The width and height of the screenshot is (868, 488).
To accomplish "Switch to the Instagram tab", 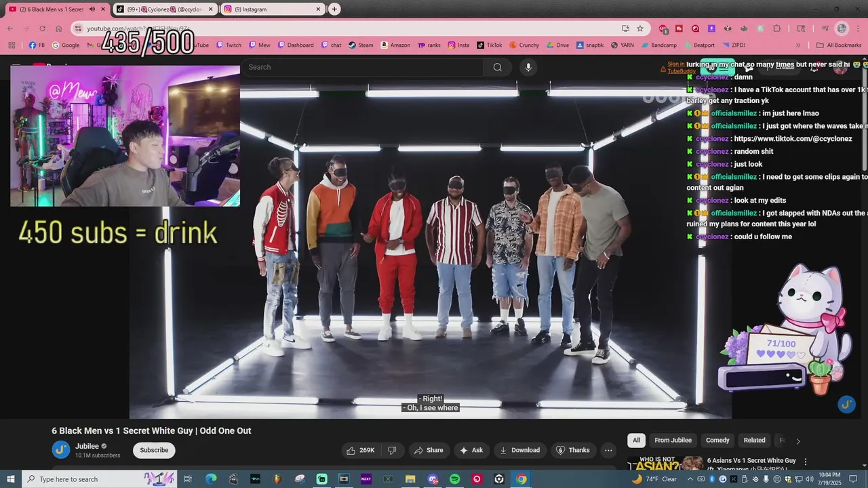I will [x=273, y=9].
